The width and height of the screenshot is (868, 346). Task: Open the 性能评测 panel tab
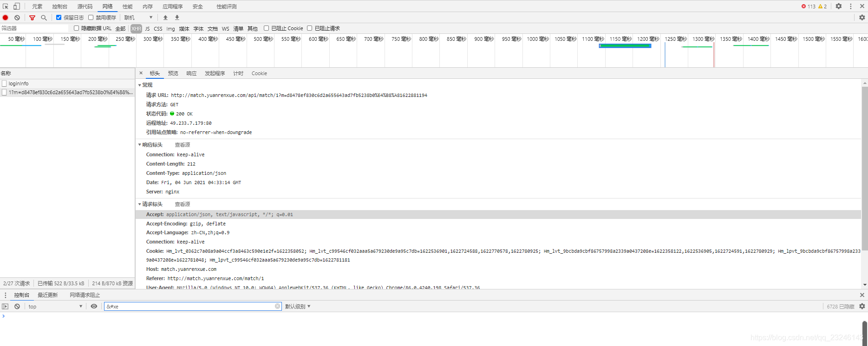pyautogui.click(x=227, y=6)
